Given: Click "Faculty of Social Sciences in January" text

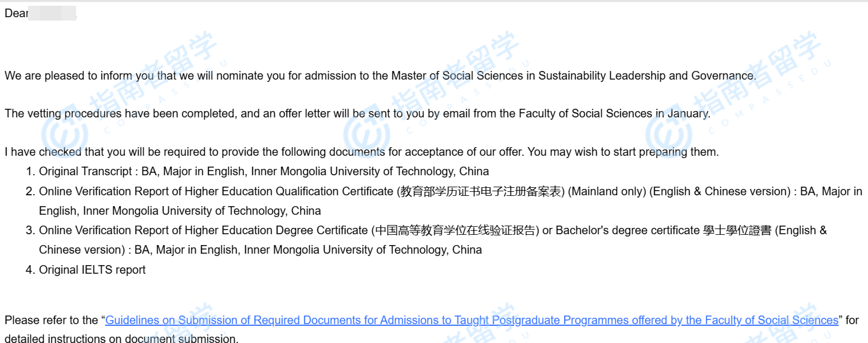Looking at the screenshot, I should (x=613, y=114).
